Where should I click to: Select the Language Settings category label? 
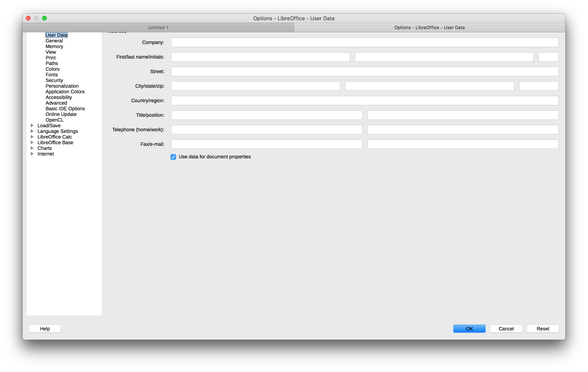click(x=58, y=131)
